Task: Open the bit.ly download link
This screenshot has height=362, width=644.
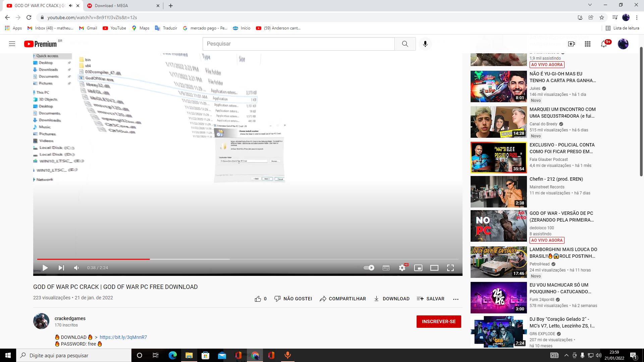Action: point(123,337)
